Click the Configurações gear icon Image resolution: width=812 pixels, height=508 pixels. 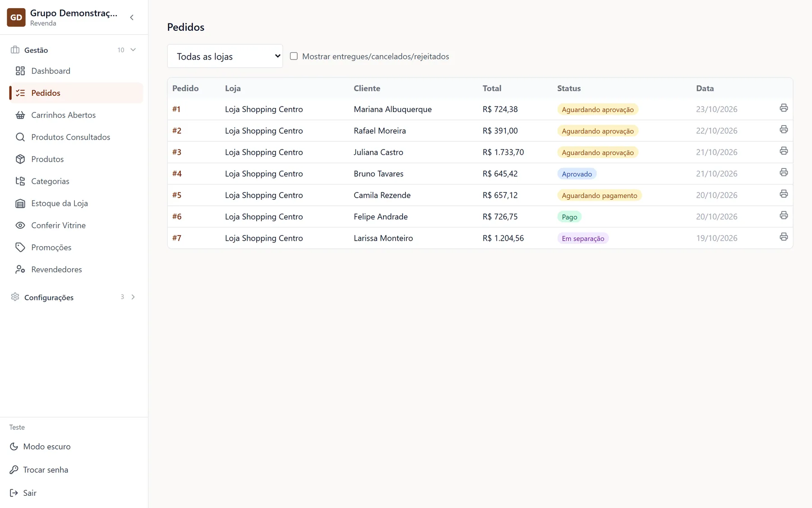pos(15,297)
